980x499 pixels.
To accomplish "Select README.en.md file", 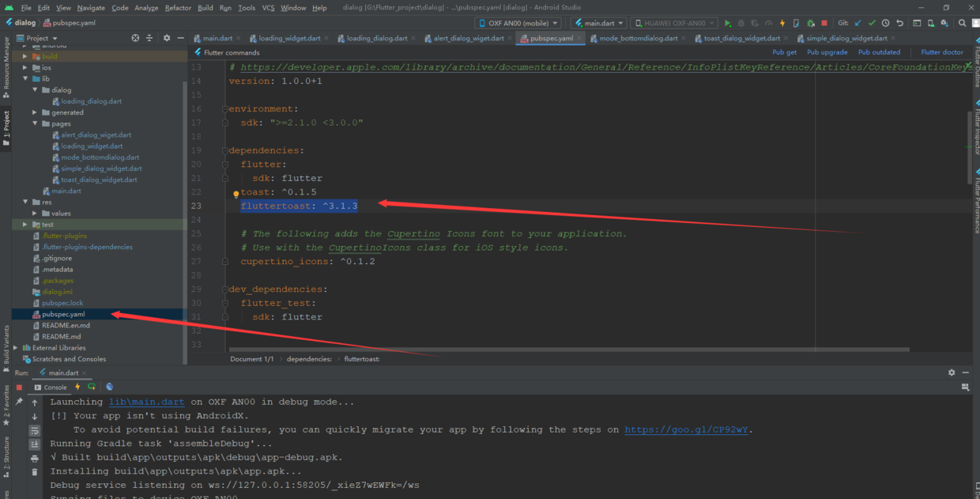I will pyautogui.click(x=66, y=325).
